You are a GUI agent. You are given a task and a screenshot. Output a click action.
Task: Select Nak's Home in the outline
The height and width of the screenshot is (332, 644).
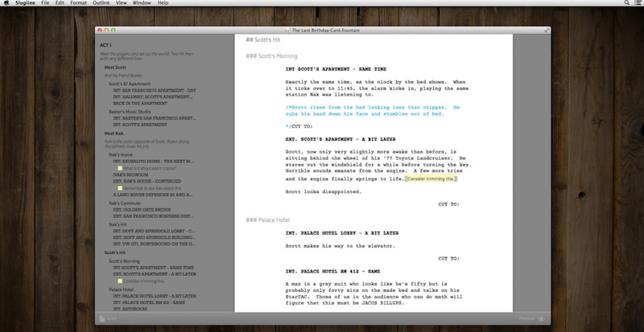click(121, 154)
